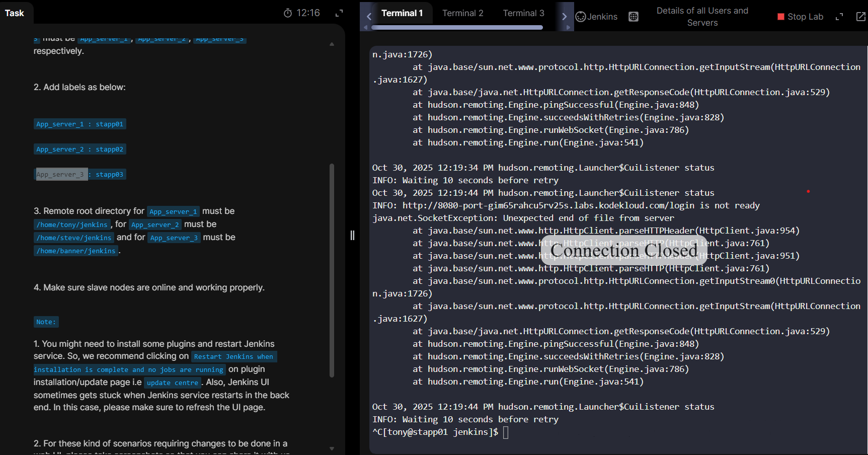Switch to the Terminal 2 tab

point(462,13)
